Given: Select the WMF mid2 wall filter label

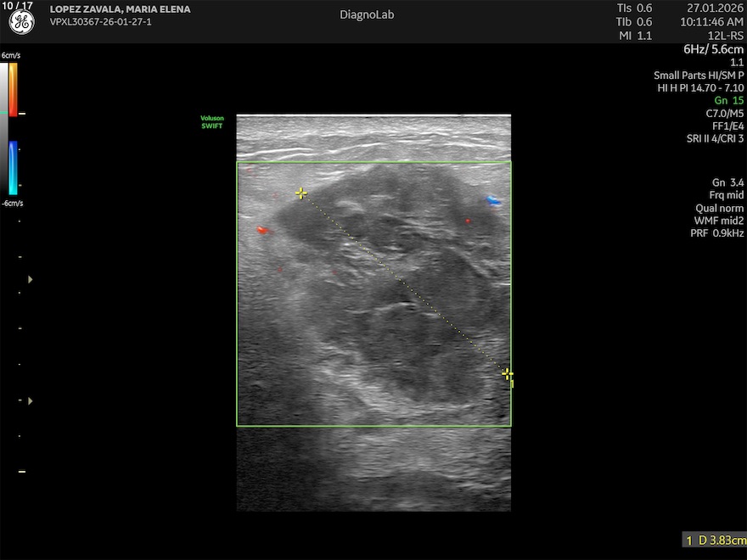Looking at the screenshot, I should click(x=718, y=221).
